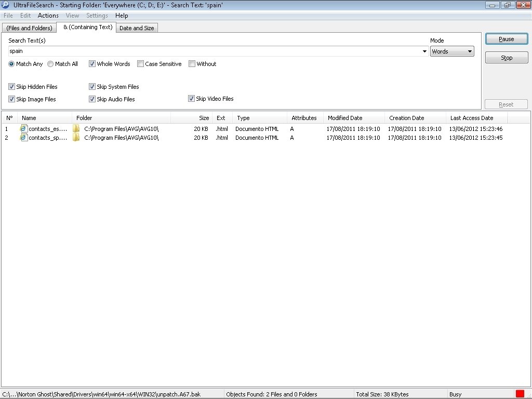This screenshot has height=399, width=532.
Task: Click the folder icon in row 1
Action: click(76, 129)
